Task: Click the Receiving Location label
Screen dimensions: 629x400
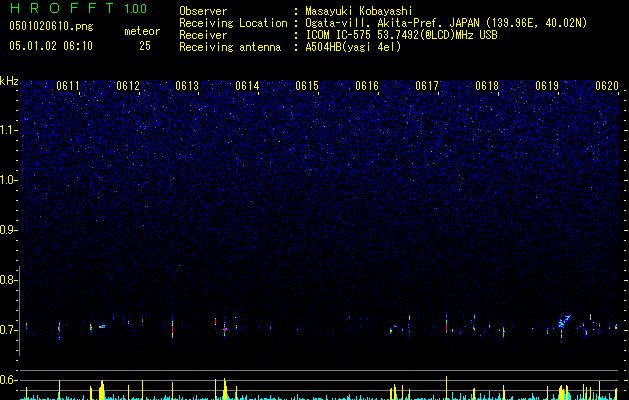Action: pos(233,23)
